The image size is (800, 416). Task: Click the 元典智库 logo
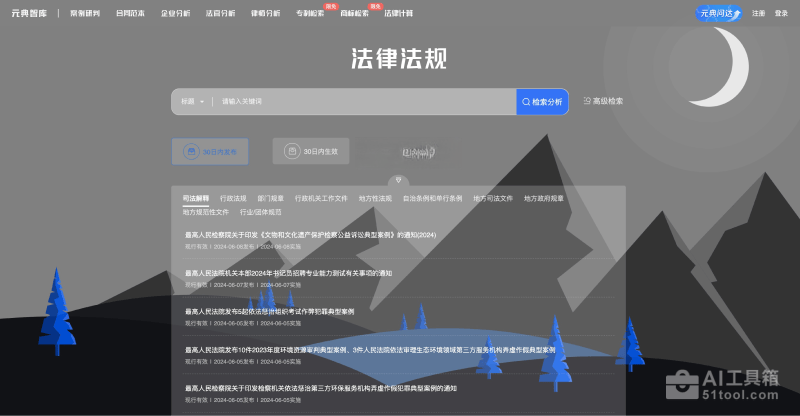click(x=29, y=13)
